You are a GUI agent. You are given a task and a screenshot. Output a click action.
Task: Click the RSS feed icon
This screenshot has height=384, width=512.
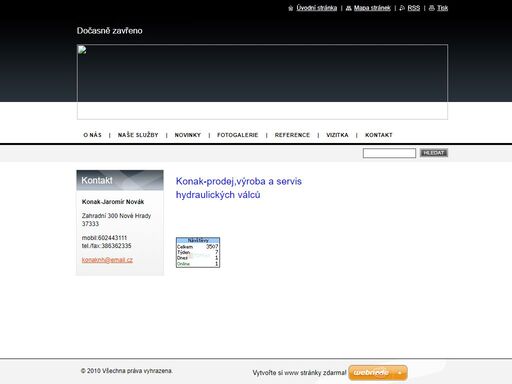[x=402, y=8]
